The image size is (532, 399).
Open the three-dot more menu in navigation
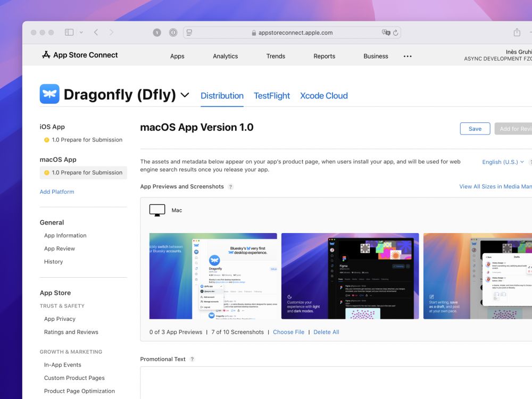click(408, 56)
